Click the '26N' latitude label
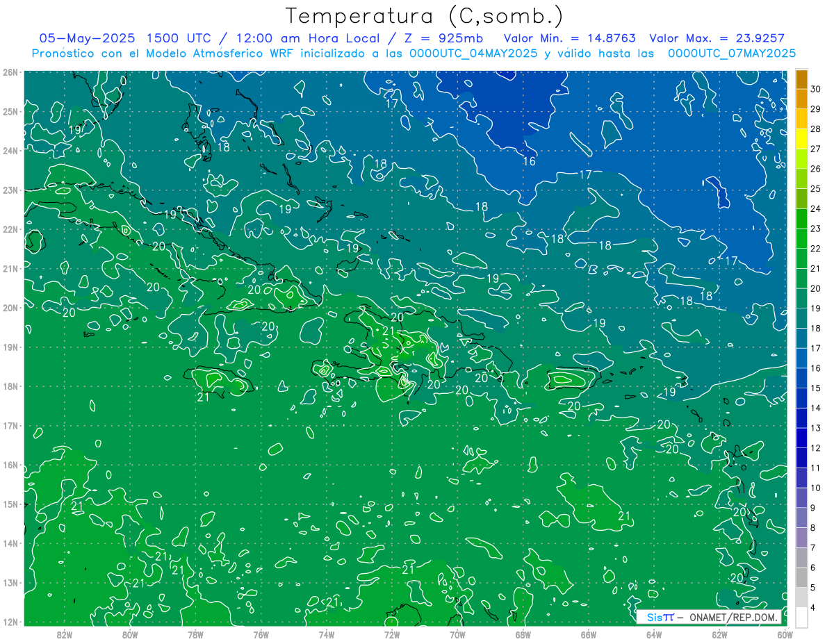The height and width of the screenshot is (644, 834). click(10, 72)
